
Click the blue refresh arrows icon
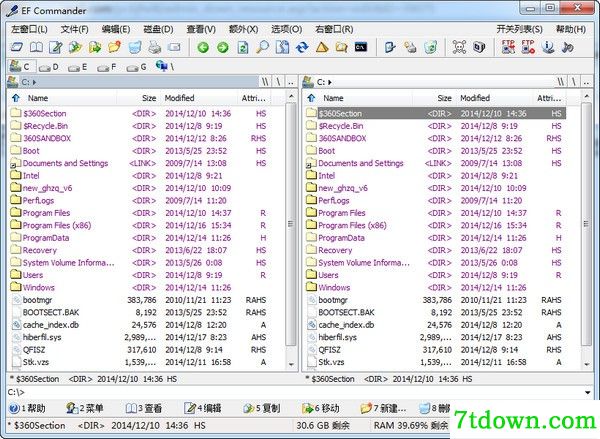(x=302, y=47)
